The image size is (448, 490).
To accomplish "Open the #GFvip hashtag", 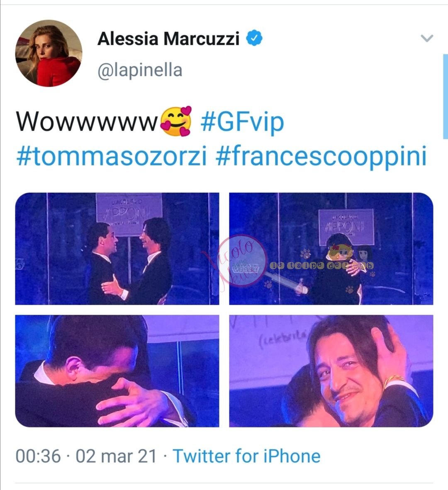I will pos(242,122).
